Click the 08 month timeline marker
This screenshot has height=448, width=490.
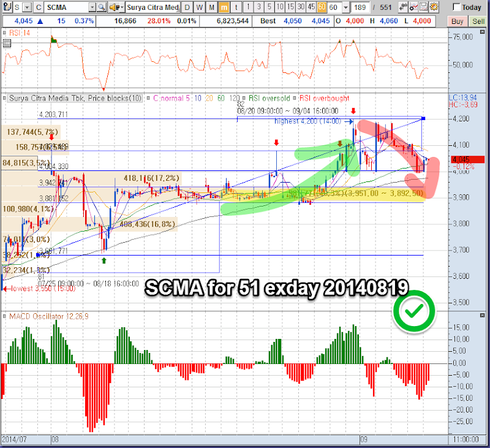pos(55,439)
